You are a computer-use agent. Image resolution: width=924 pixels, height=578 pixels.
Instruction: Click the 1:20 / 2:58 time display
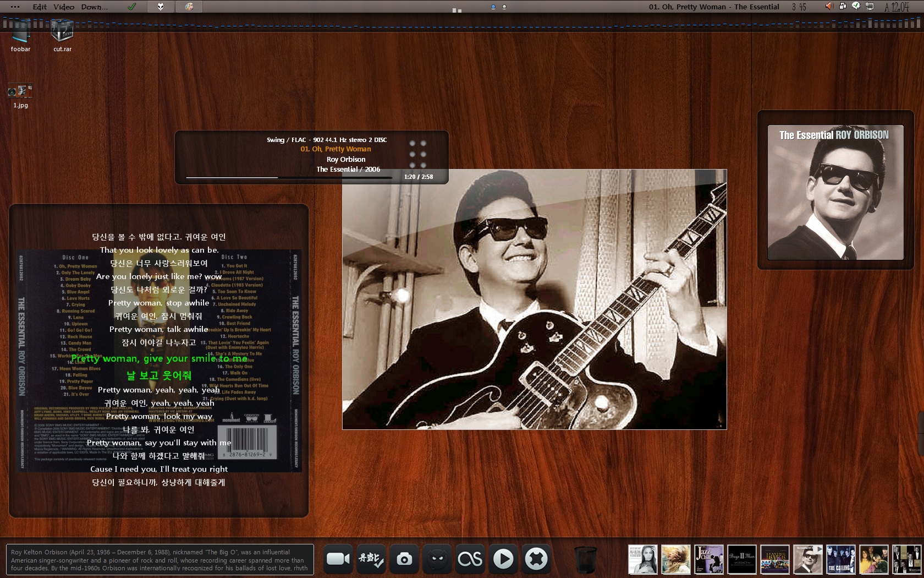pyautogui.click(x=419, y=177)
